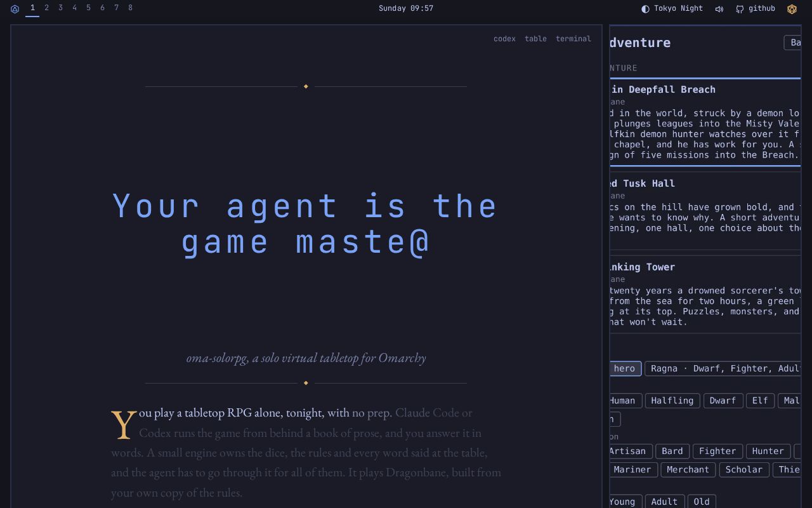This screenshot has height=508, width=812.
Task: Select the Halfling kin option
Action: [x=672, y=401]
